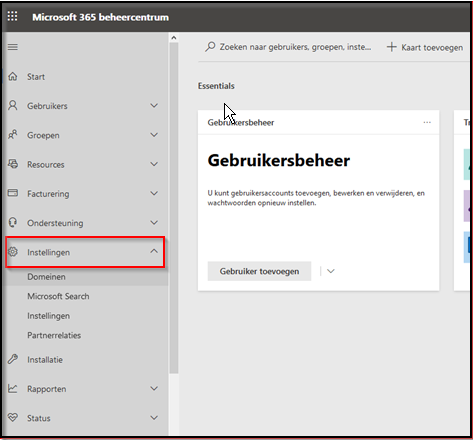The image size is (473, 440).
Task: Select Facturering label in navigation
Action: point(48,194)
